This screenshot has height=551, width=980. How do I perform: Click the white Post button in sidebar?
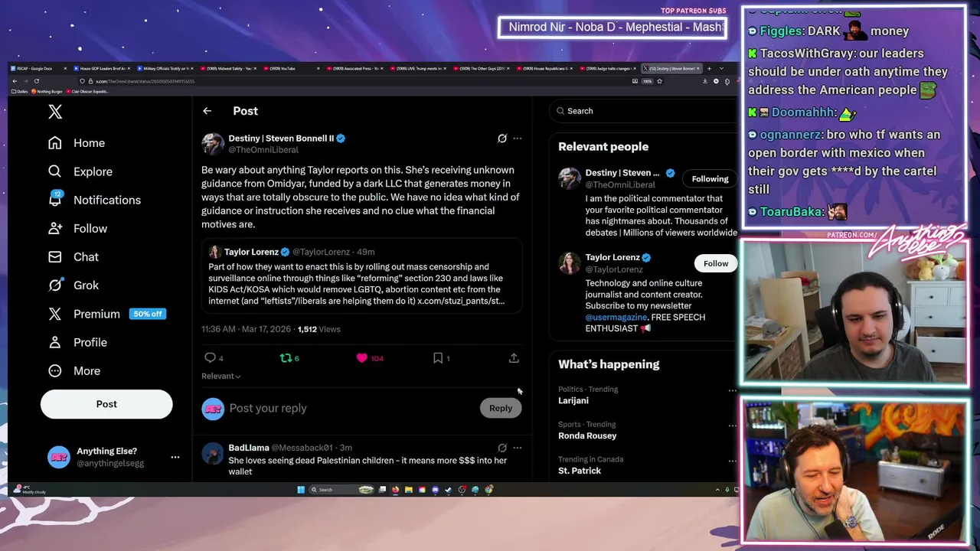[106, 404]
